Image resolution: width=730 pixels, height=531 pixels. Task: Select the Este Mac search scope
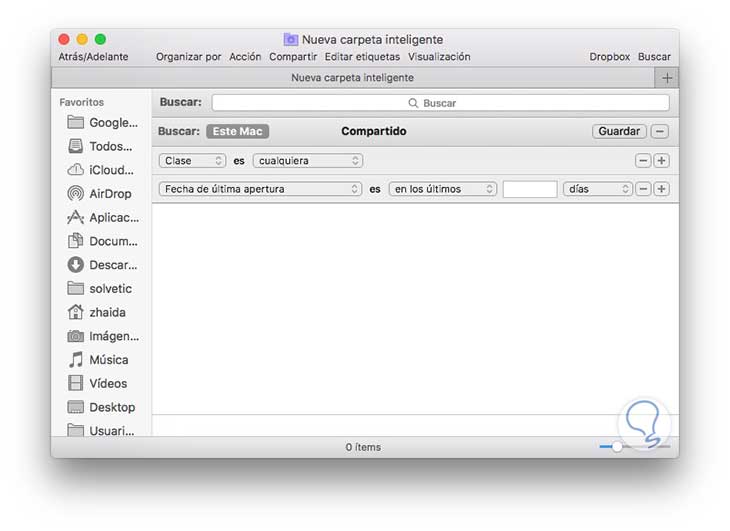point(237,131)
